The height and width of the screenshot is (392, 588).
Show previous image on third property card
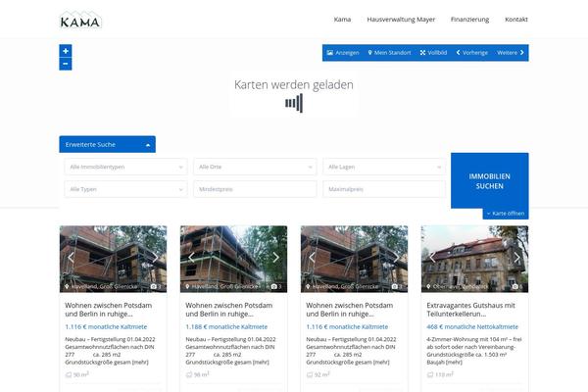312,258
